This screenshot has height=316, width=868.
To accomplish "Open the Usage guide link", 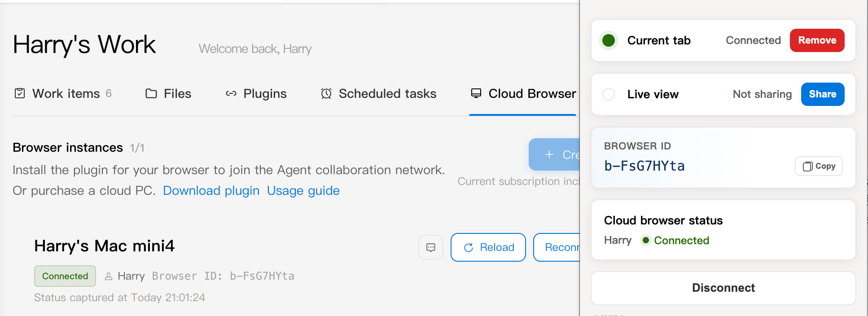I will click(303, 191).
